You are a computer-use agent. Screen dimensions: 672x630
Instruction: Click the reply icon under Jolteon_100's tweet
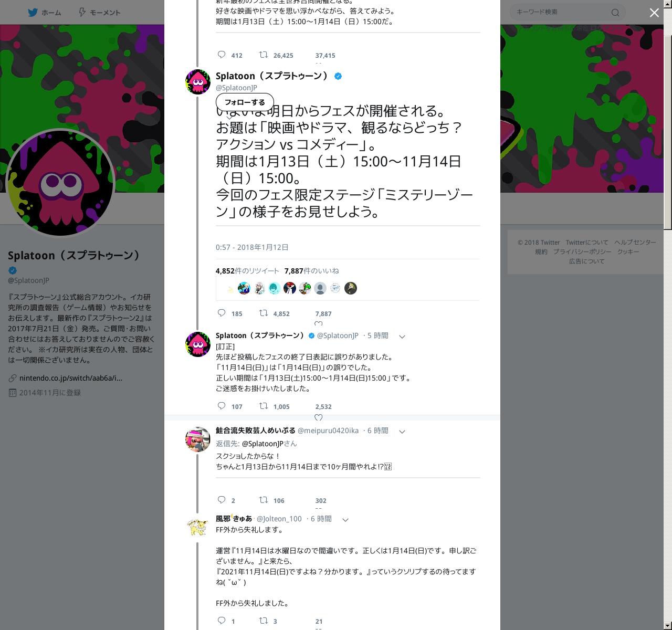click(222, 621)
